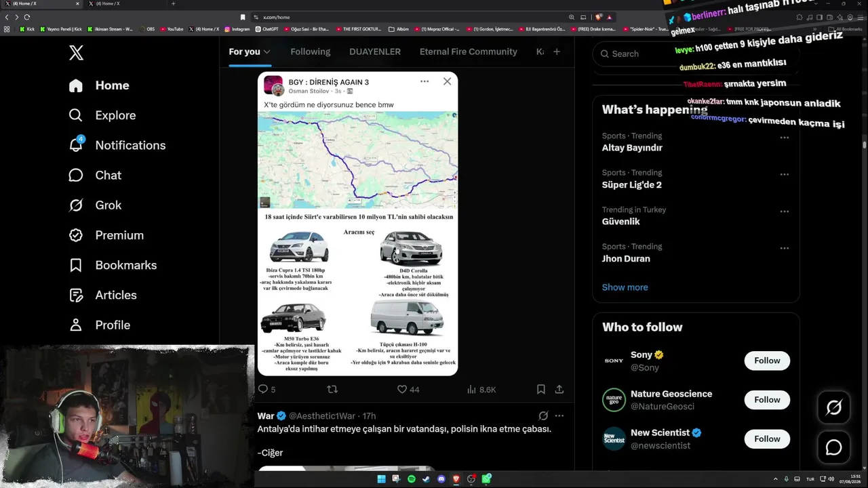This screenshot has width=868, height=488.
Task: Open WhatsApp from the taskbar
Action: tap(486, 479)
